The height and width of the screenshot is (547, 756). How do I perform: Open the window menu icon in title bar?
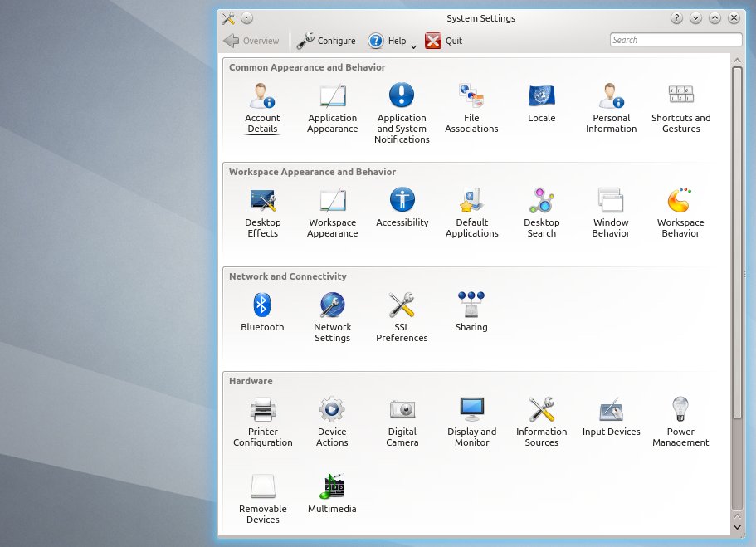coord(229,18)
